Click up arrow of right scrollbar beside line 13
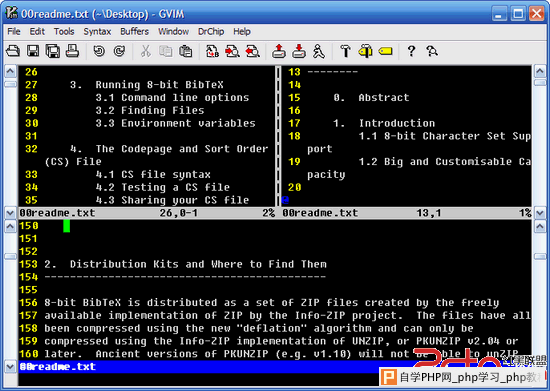Image resolution: width=550 pixels, height=391 pixels. click(540, 72)
